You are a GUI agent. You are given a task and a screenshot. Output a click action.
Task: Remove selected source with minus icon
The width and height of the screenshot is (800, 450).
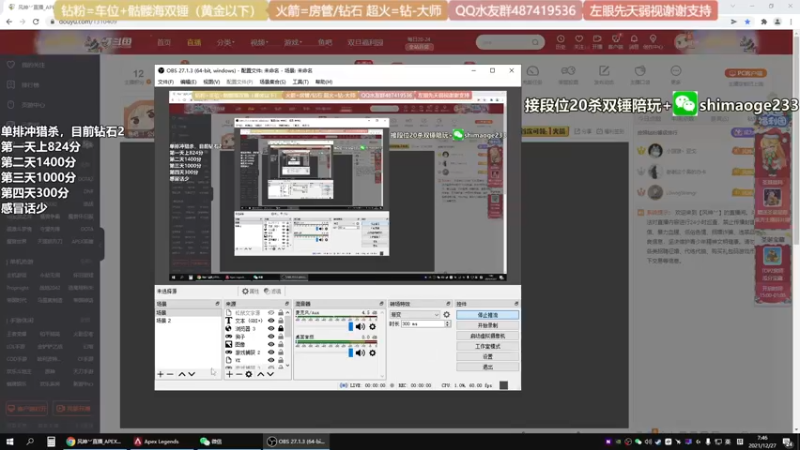239,374
